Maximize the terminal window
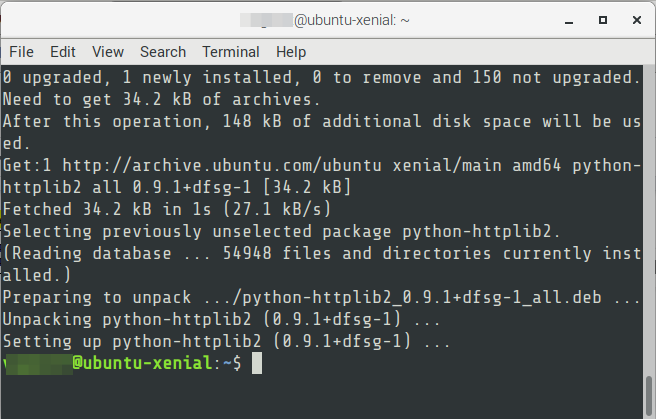The height and width of the screenshot is (419, 656). (603, 20)
